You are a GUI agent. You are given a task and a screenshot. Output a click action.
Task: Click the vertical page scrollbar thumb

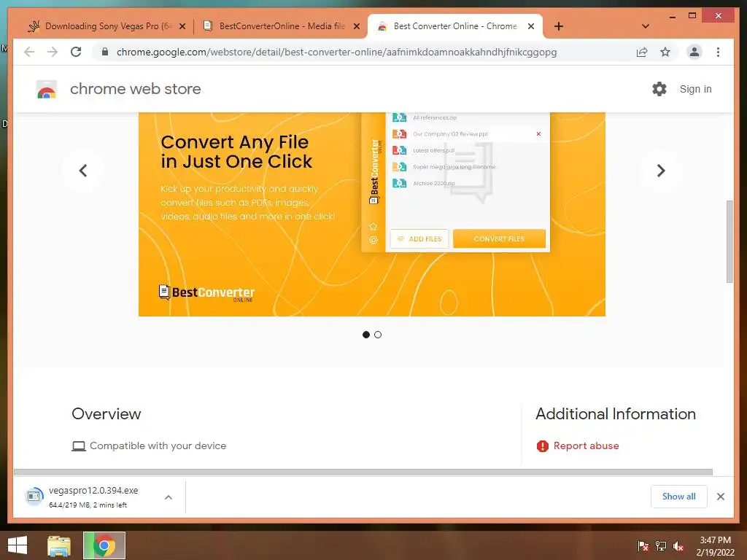[x=729, y=241]
